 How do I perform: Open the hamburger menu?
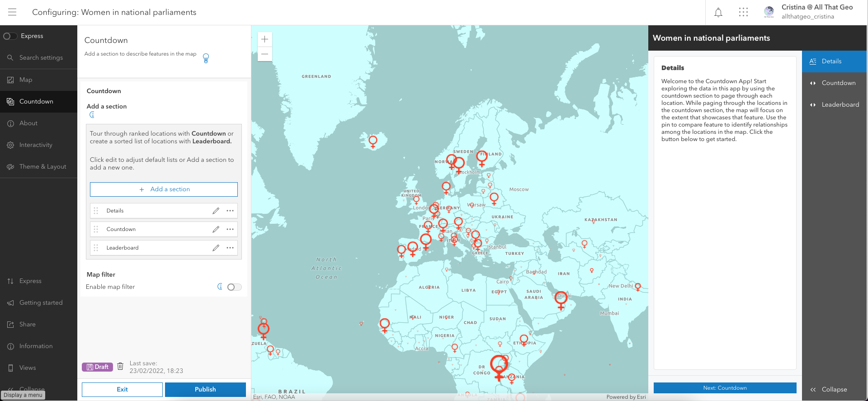[12, 12]
